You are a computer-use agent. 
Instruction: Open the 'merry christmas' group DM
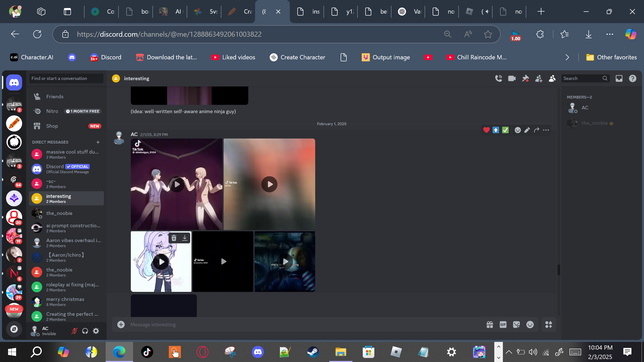[66, 302]
